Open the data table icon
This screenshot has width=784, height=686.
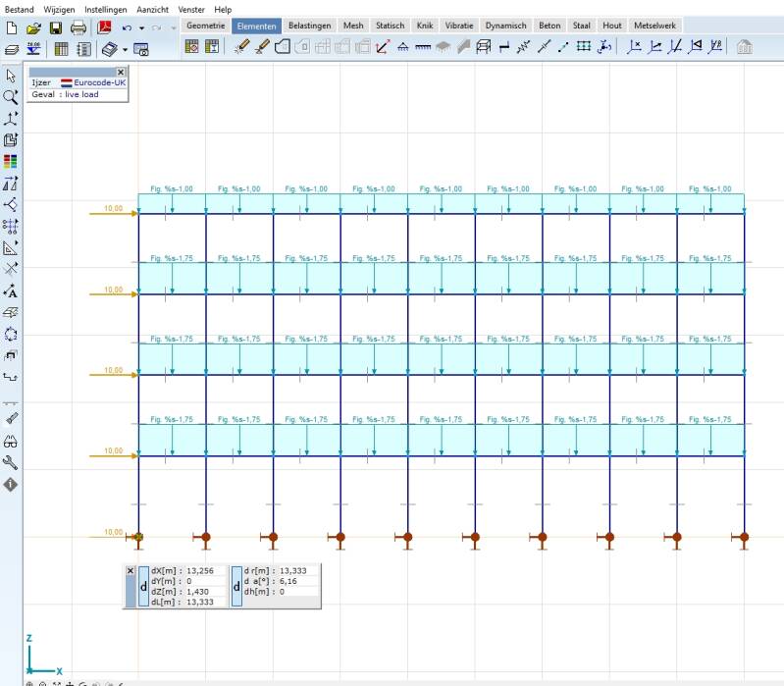(x=61, y=49)
